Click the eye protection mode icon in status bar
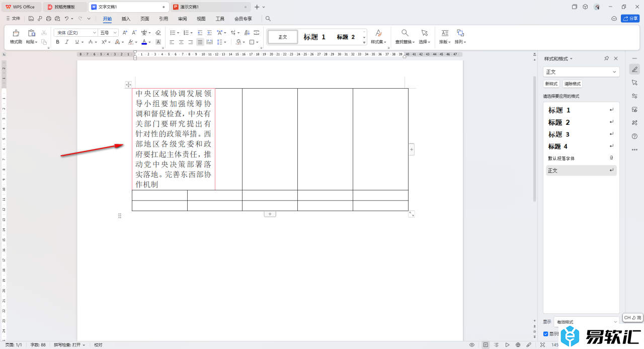The height and width of the screenshot is (349, 644). (x=472, y=345)
